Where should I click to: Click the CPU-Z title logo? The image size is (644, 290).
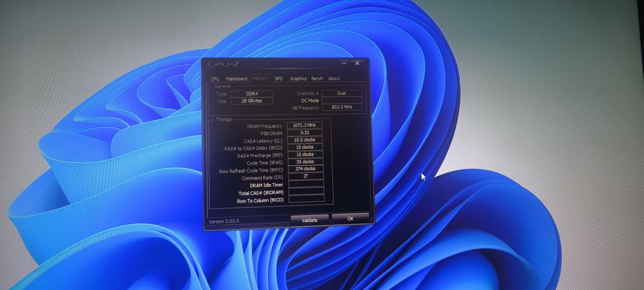point(223,64)
